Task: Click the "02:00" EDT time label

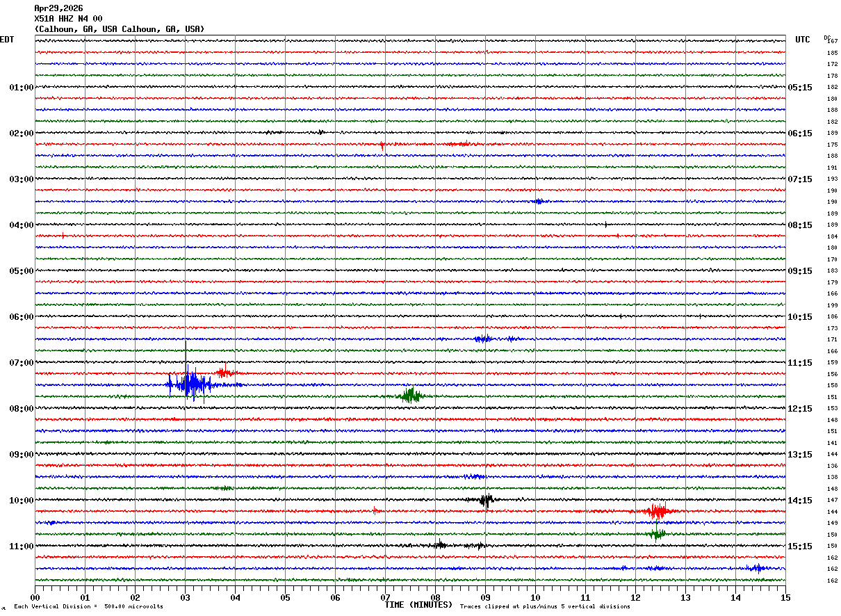Action: click(22, 133)
